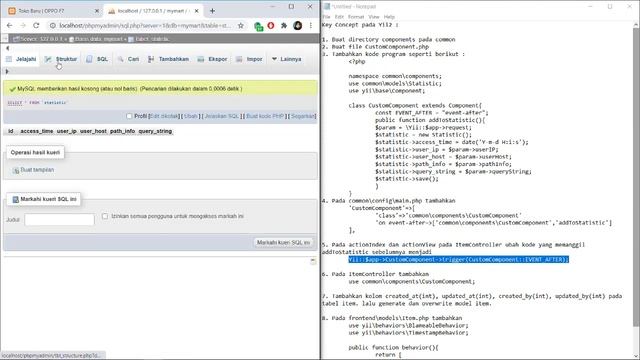
Task: Click the green checkmark in success message
Action: pyautogui.click(x=12, y=89)
